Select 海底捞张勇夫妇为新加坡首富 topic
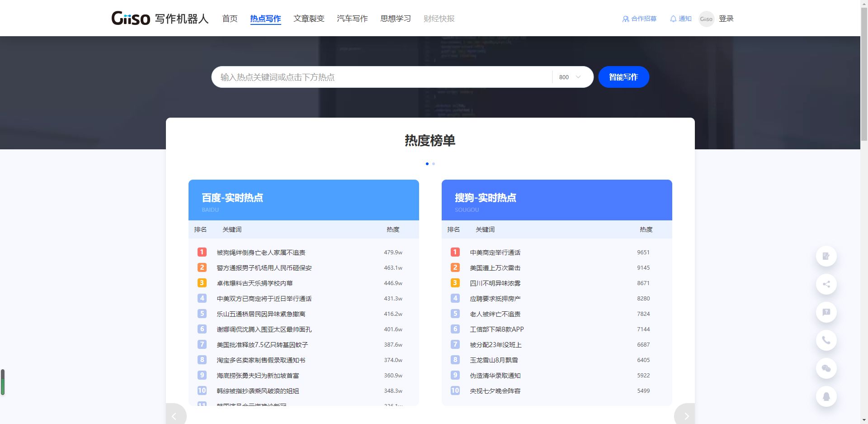The height and width of the screenshot is (424, 868). (258, 376)
